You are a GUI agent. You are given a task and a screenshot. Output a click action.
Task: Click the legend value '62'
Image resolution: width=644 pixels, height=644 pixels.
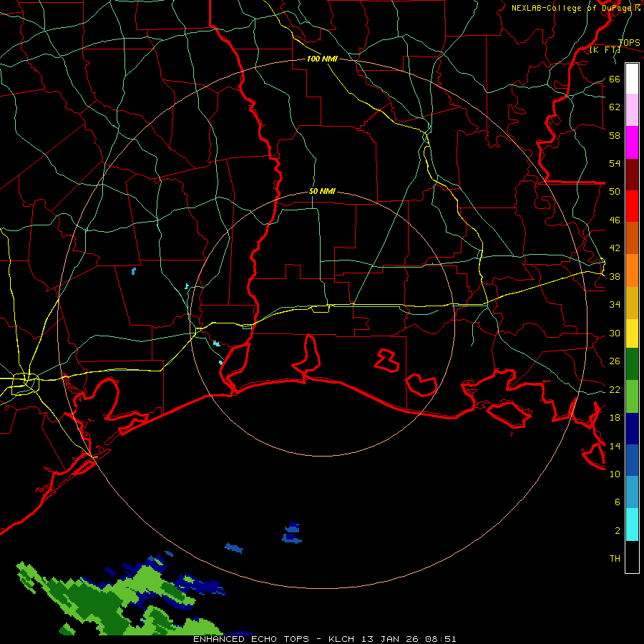point(615,107)
